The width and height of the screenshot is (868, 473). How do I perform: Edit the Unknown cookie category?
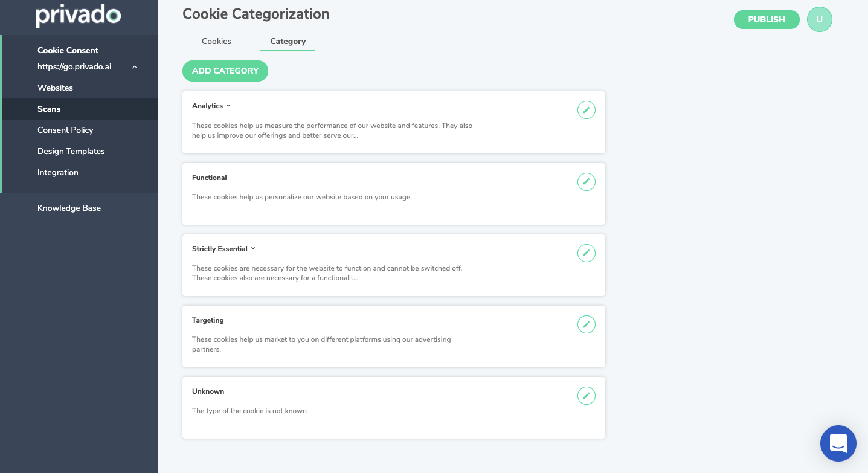[x=586, y=395]
